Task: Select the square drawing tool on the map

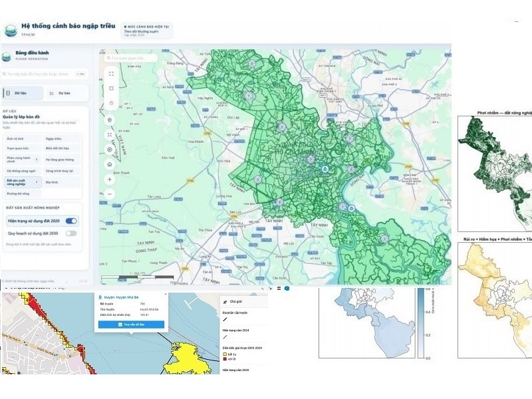Action: [x=111, y=88]
